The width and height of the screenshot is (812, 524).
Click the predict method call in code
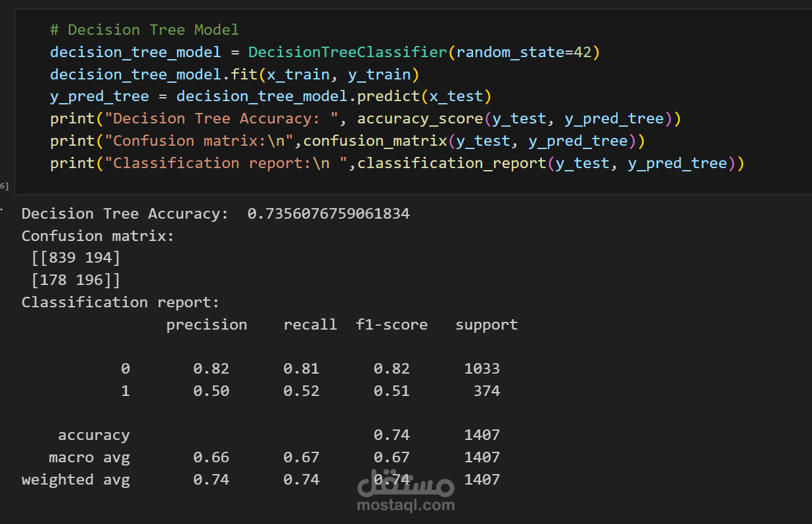pos(388,97)
